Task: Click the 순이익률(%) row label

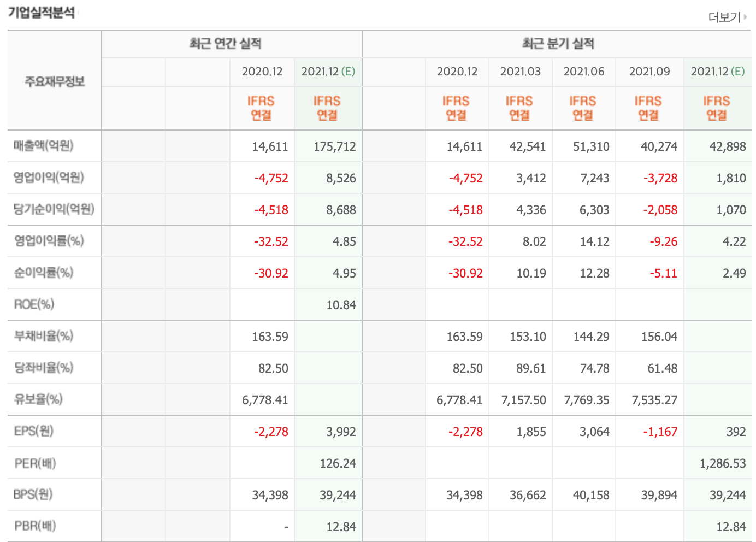Action: pos(43,273)
